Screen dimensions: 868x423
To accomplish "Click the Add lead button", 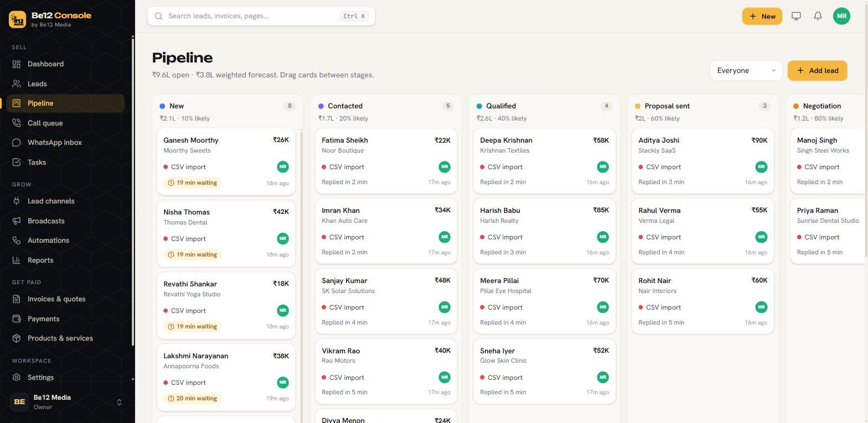I will [x=817, y=71].
